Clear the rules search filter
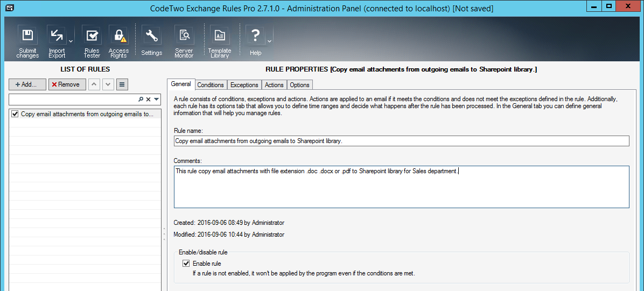The height and width of the screenshot is (291, 644). [x=148, y=100]
